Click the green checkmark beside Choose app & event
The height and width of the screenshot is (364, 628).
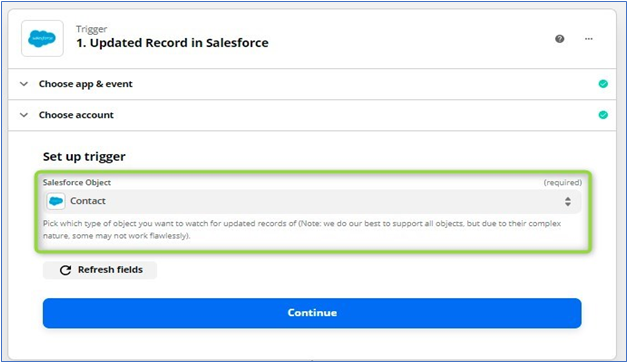[x=603, y=84]
